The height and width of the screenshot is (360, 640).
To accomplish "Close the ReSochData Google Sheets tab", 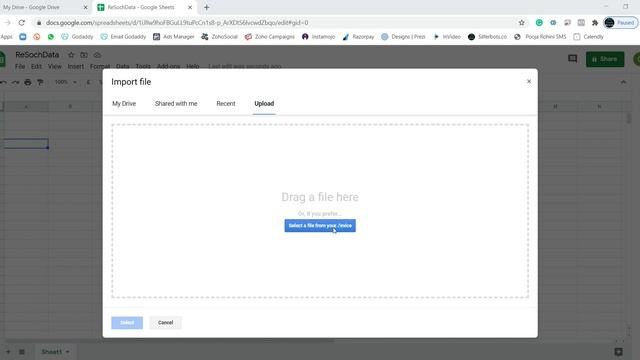I will click(x=190, y=7).
